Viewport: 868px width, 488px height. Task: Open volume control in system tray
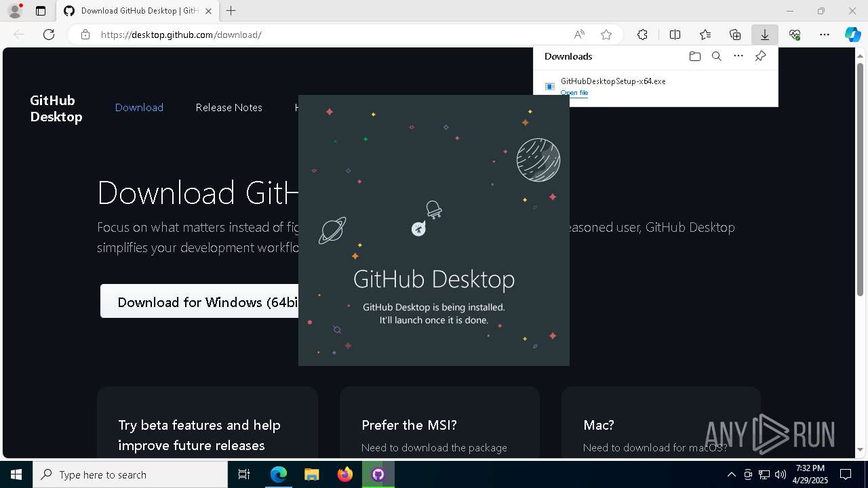click(780, 474)
